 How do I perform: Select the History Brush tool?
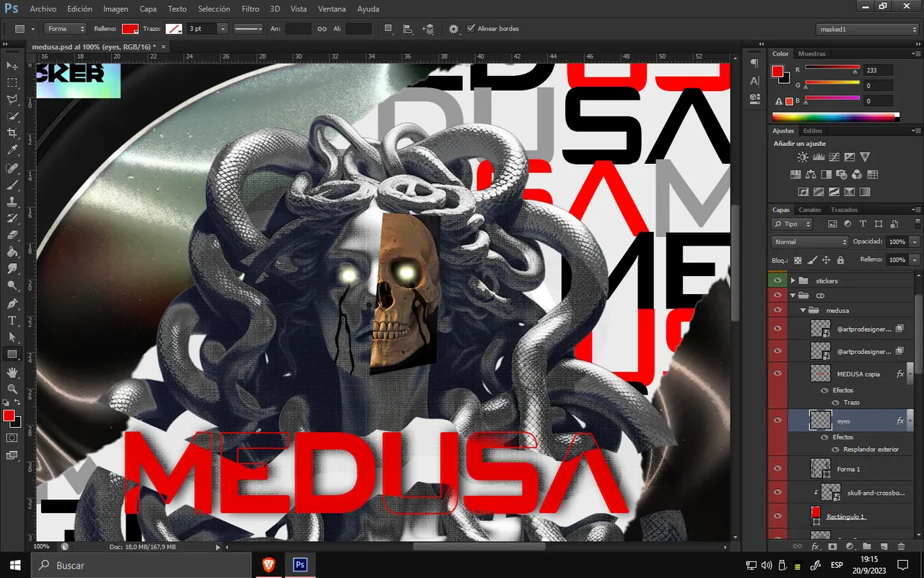tap(12, 218)
